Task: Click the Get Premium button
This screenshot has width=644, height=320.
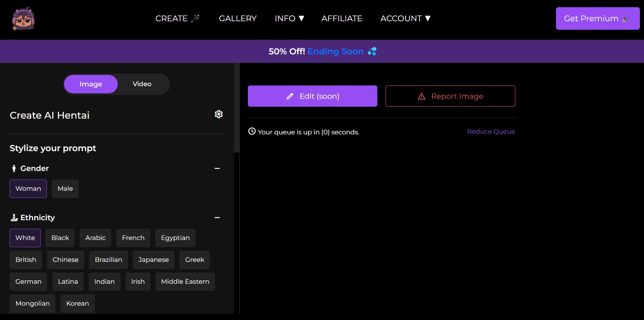Action: [597, 18]
